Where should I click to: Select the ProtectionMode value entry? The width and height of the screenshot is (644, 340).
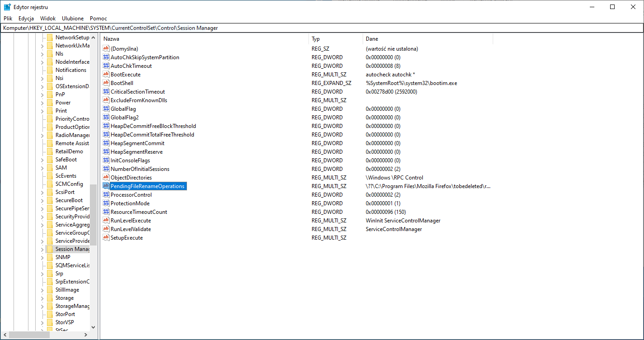pyautogui.click(x=130, y=203)
